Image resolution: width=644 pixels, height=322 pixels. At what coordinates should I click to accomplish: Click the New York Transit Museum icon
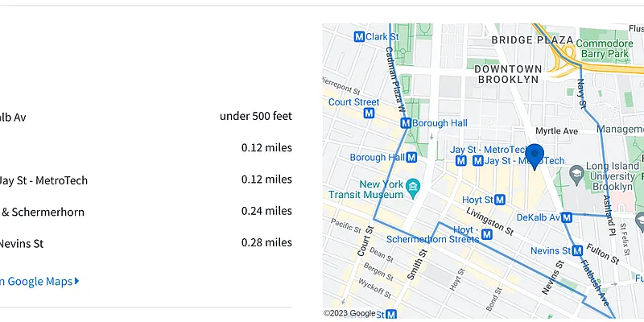413,188
